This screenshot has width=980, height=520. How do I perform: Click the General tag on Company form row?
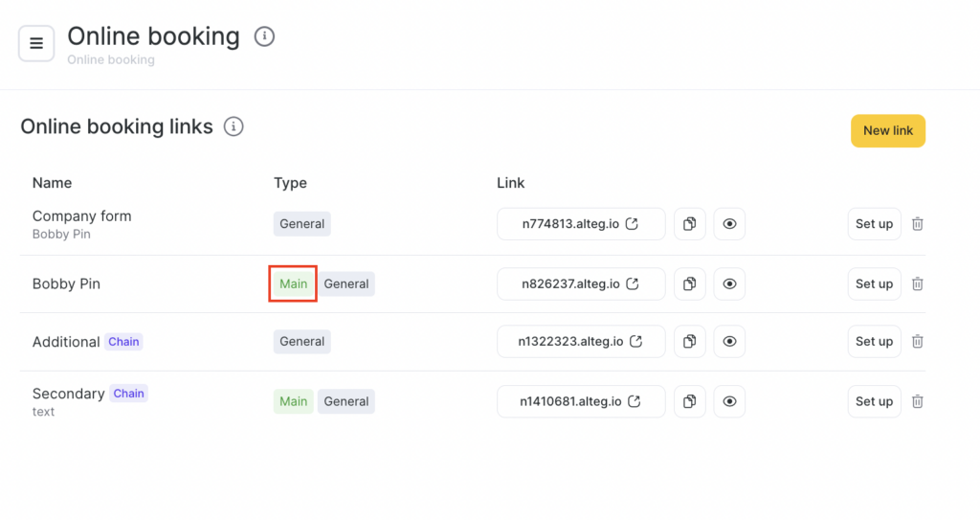tap(301, 224)
